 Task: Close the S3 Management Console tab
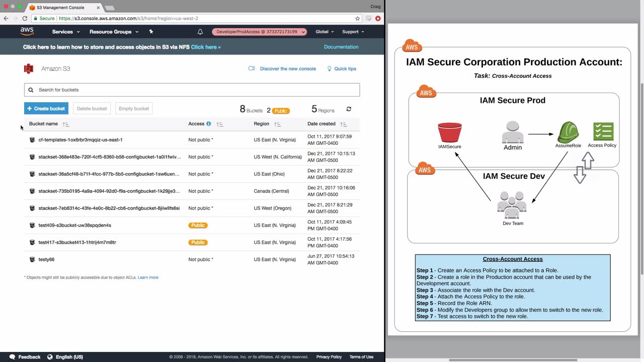coord(98,8)
